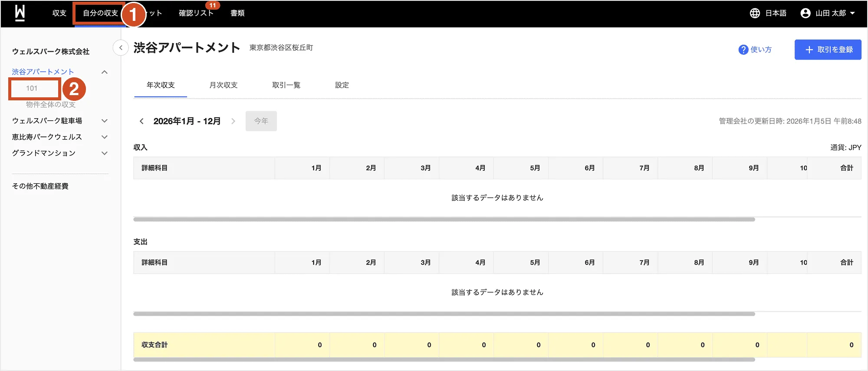Expand the ウェルスパーク駐車場 chevron

click(105, 121)
